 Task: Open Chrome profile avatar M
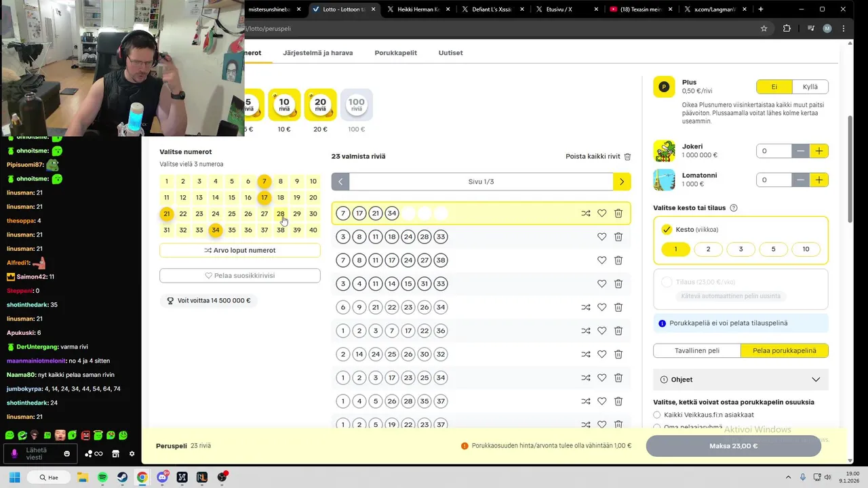tap(827, 28)
